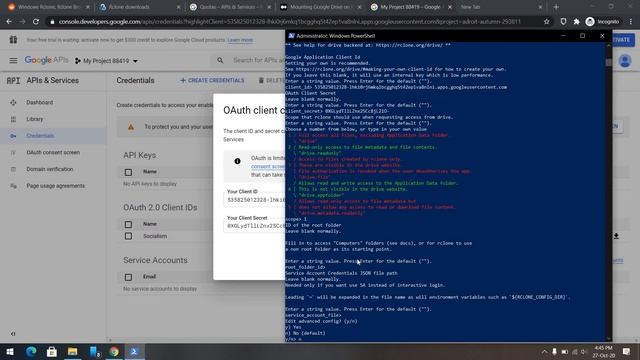Image resolution: width=640 pixels, height=360 pixels.
Task: Open the My Project 88419 project selector
Action: 106,61
